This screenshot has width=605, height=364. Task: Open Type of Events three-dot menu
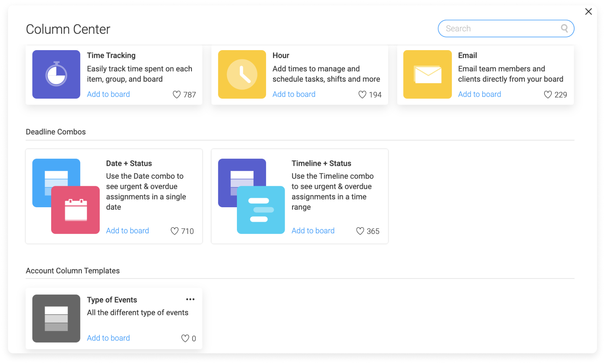point(190,299)
